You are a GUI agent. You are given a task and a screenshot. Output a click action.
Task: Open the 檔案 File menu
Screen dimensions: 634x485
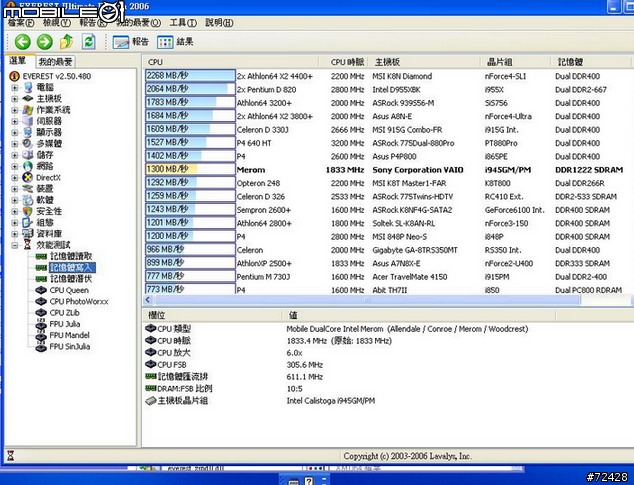21,23
